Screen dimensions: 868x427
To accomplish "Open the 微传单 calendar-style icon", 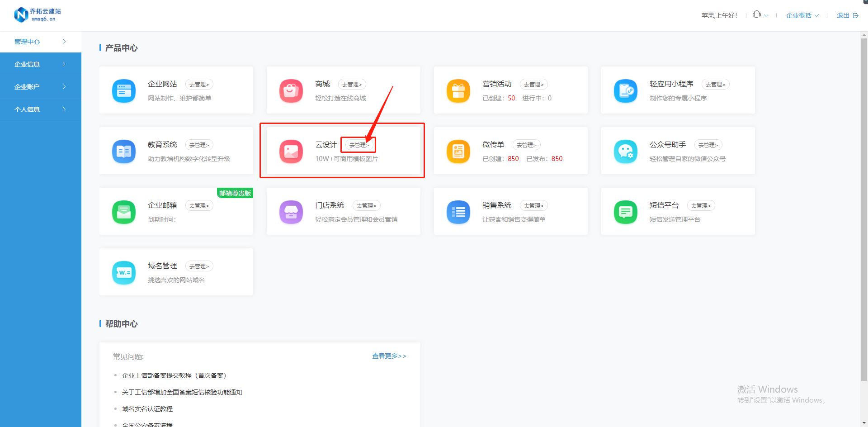I will coord(458,151).
